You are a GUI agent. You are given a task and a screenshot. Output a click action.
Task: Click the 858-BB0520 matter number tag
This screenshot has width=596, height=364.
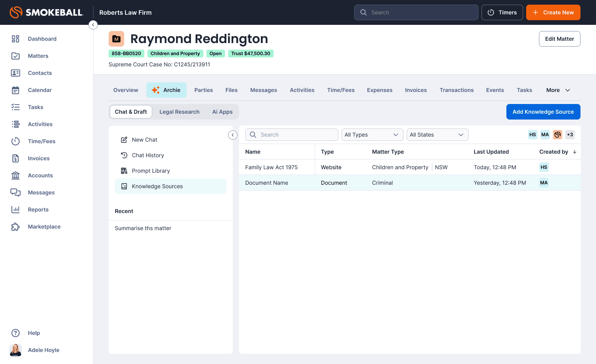[x=126, y=54]
